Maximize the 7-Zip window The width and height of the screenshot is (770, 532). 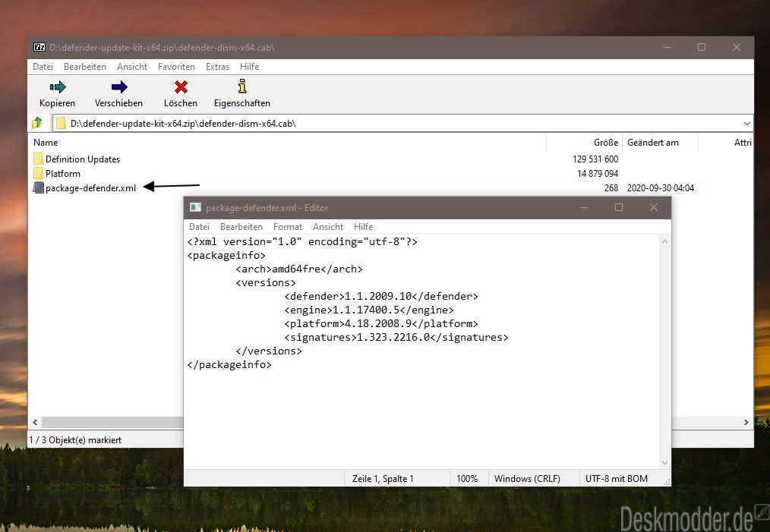pos(702,48)
